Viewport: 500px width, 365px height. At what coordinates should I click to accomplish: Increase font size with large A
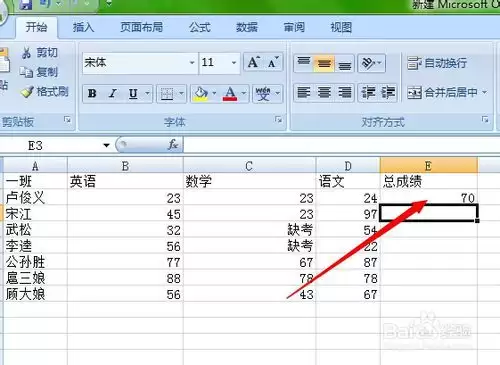pos(254,62)
